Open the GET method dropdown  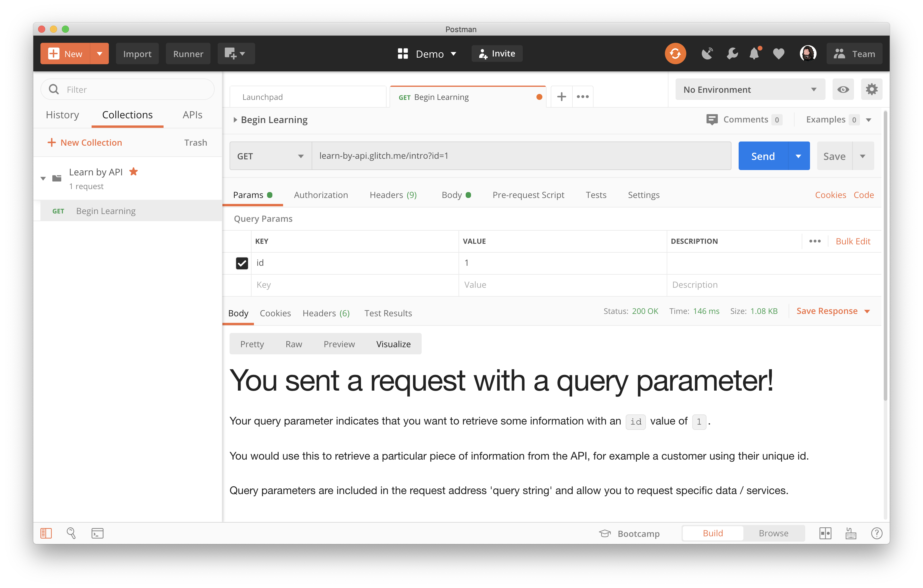coord(270,156)
